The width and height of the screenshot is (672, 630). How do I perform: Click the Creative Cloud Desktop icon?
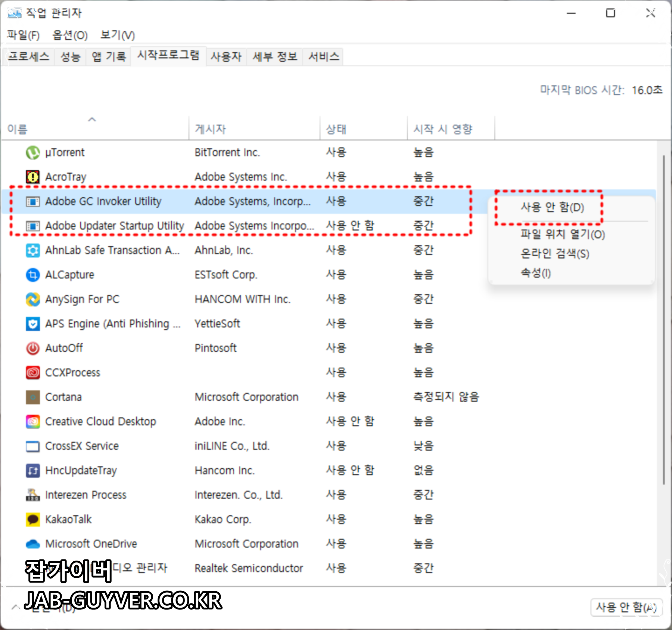[x=33, y=422]
